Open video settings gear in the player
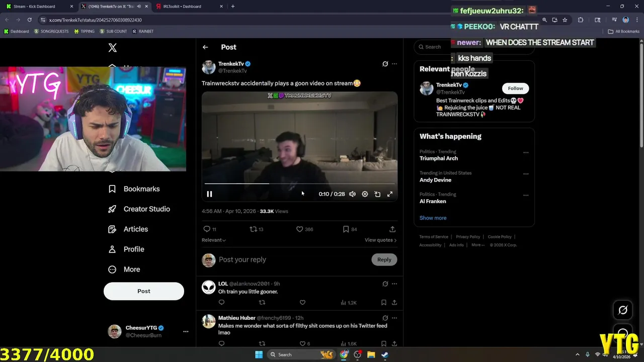Image resolution: width=644 pixels, height=362 pixels. (x=365, y=194)
